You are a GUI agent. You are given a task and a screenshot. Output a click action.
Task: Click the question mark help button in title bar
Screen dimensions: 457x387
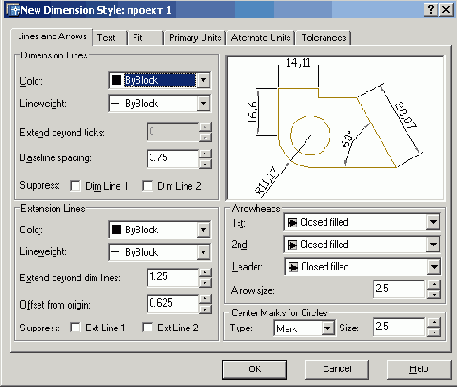click(x=431, y=10)
